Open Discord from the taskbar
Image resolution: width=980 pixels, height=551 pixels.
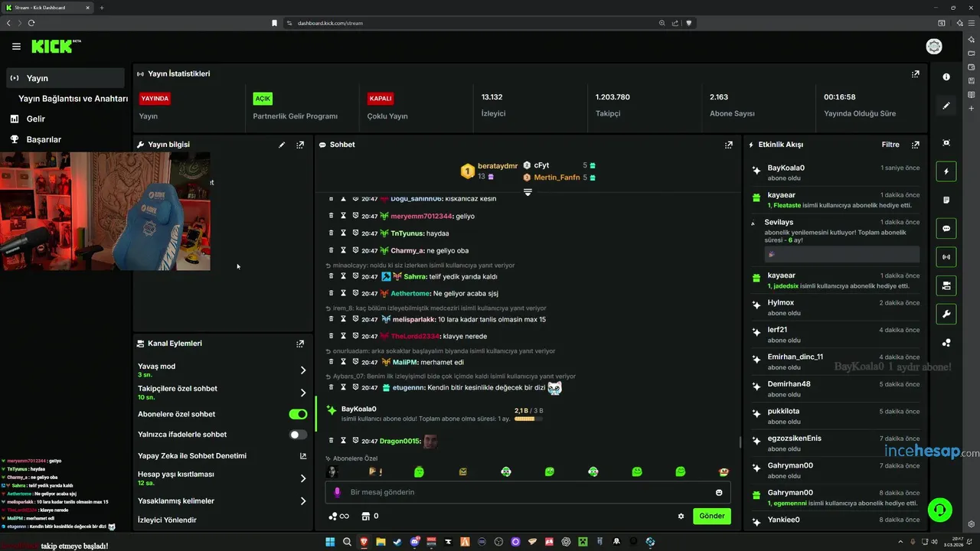(x=414, y=542)
